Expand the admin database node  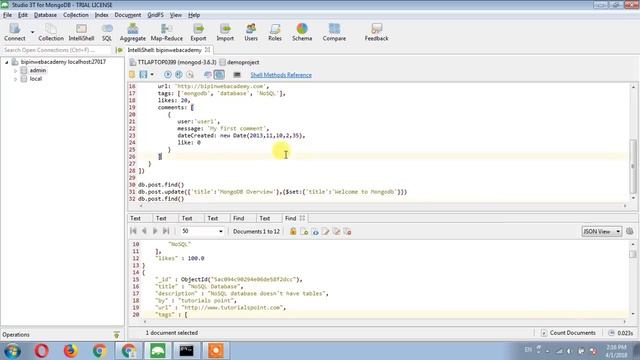[16, 71]
